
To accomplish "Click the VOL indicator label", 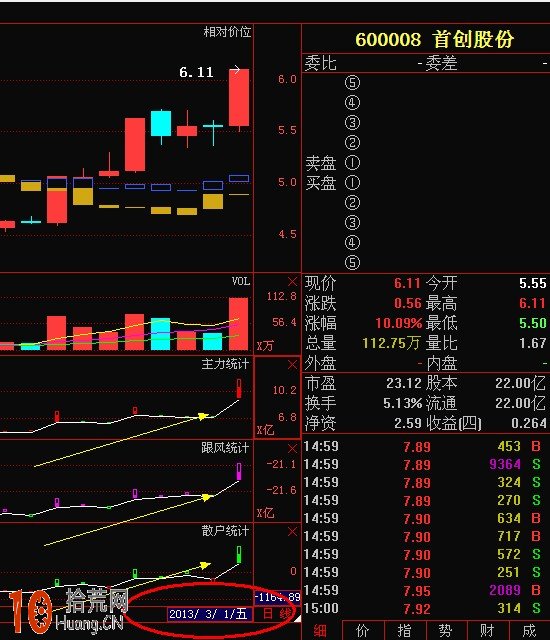I will [241, 281].
